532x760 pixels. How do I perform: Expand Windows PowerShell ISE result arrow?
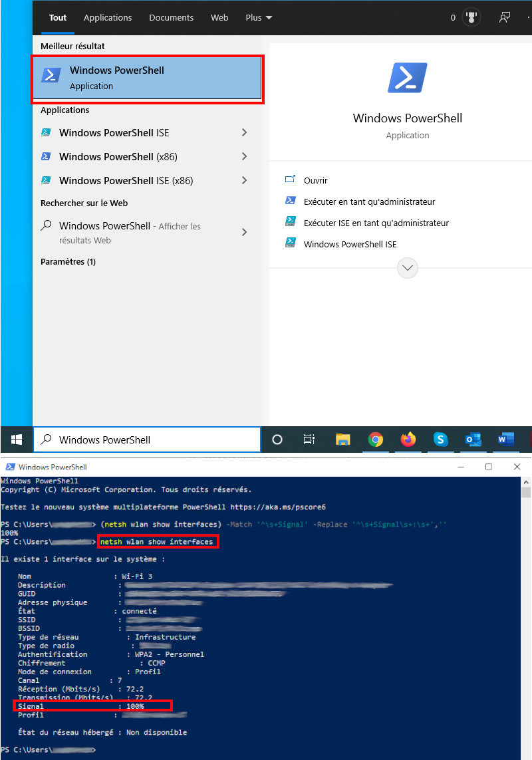pos(245,132)
